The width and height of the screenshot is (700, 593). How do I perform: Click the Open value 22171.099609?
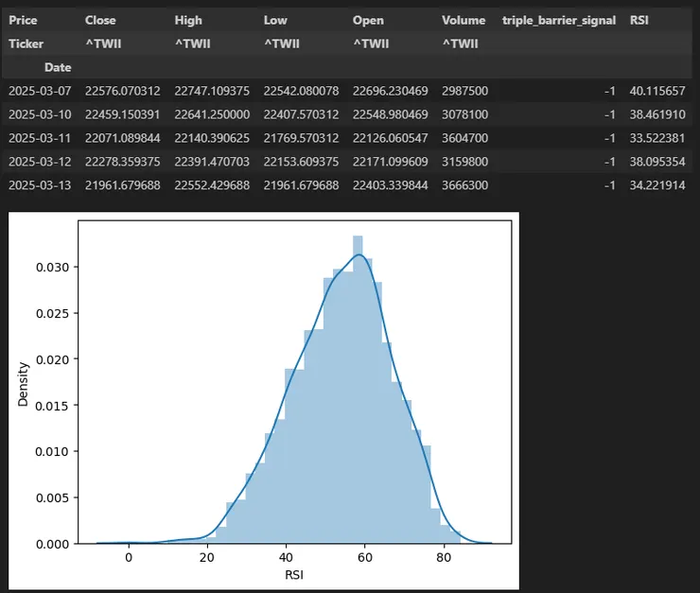tap(390, 162)
